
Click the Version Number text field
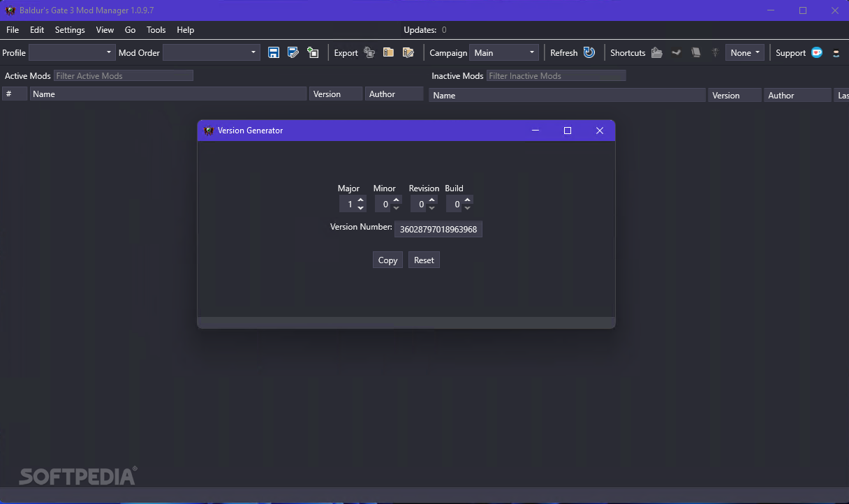pyautogui.click(x=438, y=229)
